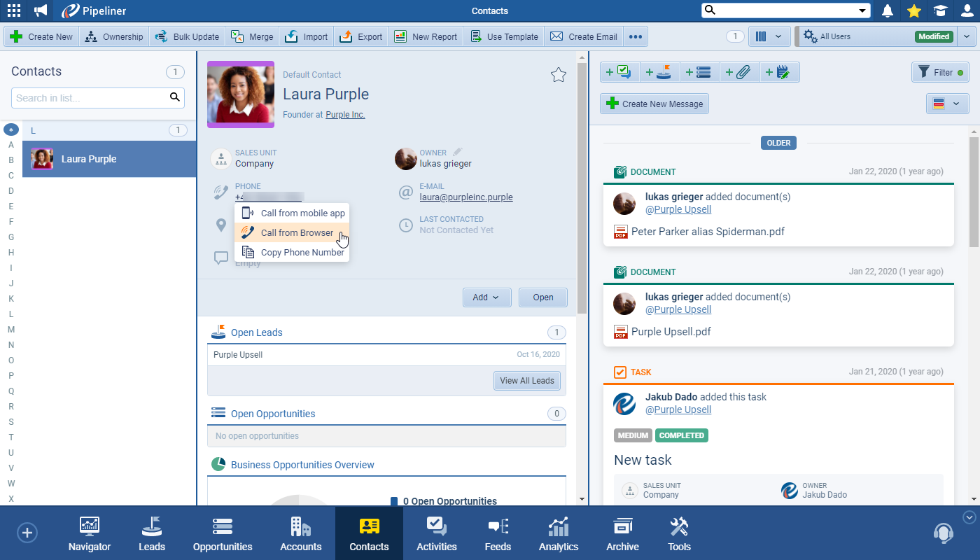The width and height of the screenshot is (980, 560).
Task: Toggle the feed Filter button
Action: [x=939, y=72]
